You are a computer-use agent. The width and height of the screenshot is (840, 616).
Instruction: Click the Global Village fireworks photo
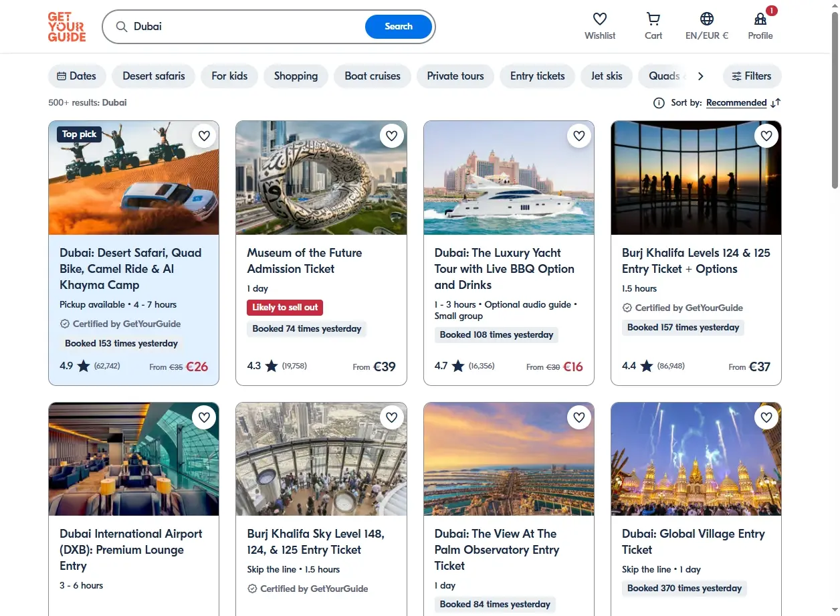click(696, 459)
